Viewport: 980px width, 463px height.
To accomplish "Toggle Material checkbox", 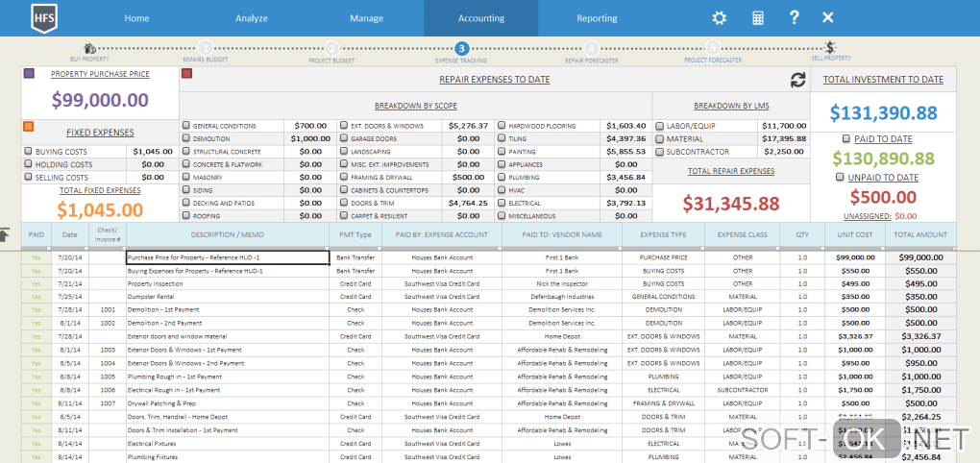I will tap(660, 138).
